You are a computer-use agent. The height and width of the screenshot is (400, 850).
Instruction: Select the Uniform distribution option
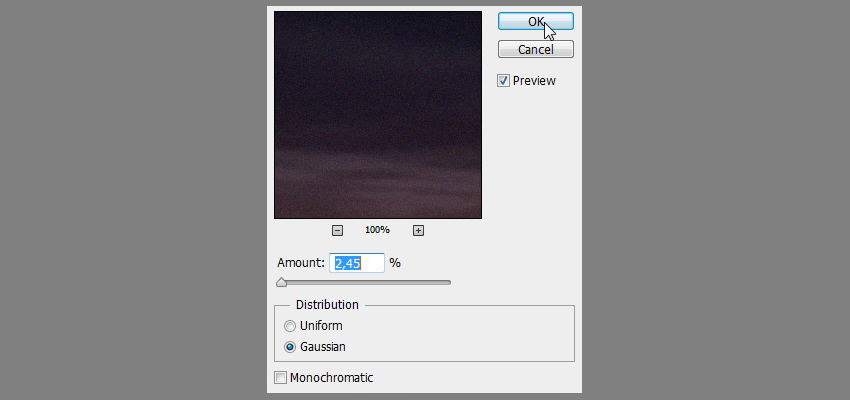click(x=290, y=326)
